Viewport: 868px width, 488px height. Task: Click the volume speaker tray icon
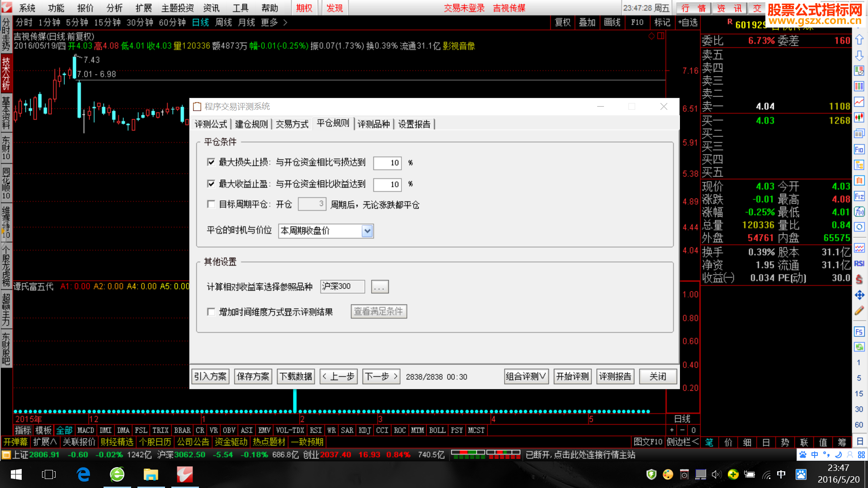pyautogui.click(x=716, y=474)
